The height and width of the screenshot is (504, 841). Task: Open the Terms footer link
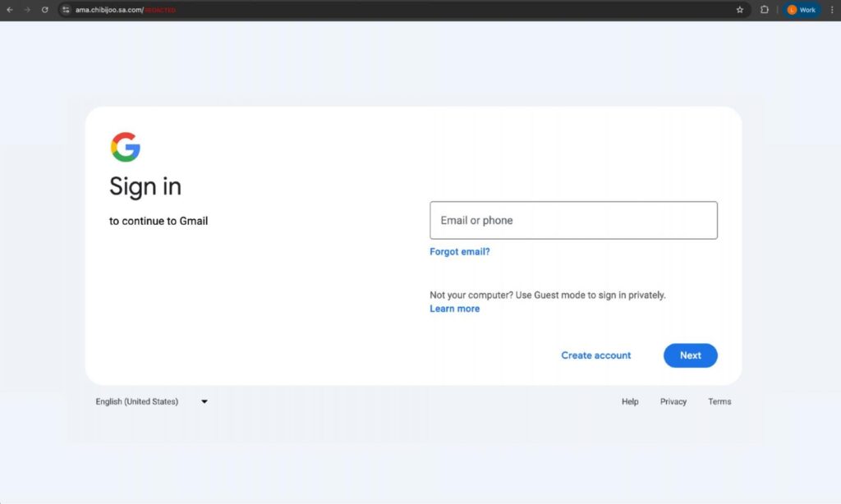(719, 401)
